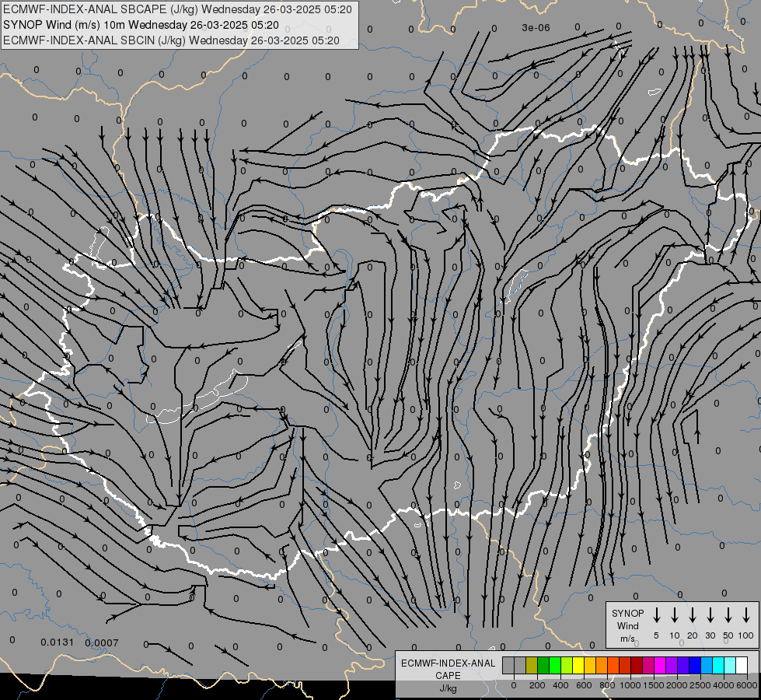Click the 3e-06 value on map
This screenshot has width=761, height=700.
coord(536,28)
